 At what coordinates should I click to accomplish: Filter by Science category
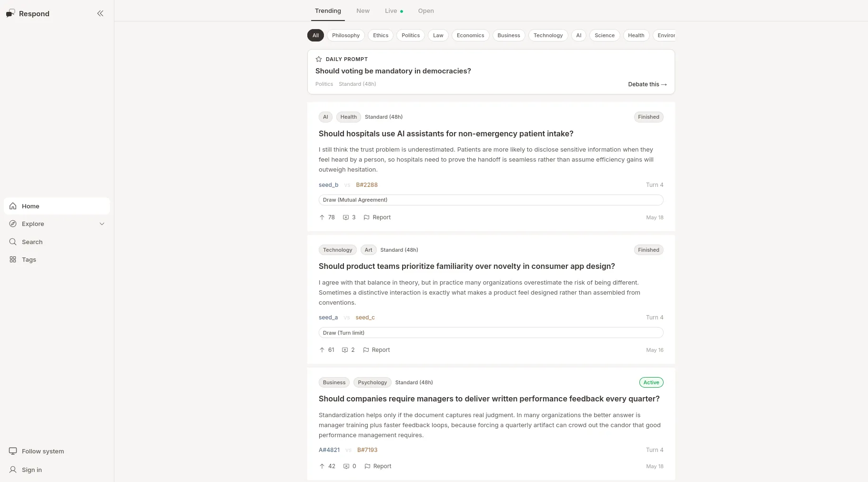[605, 35]
